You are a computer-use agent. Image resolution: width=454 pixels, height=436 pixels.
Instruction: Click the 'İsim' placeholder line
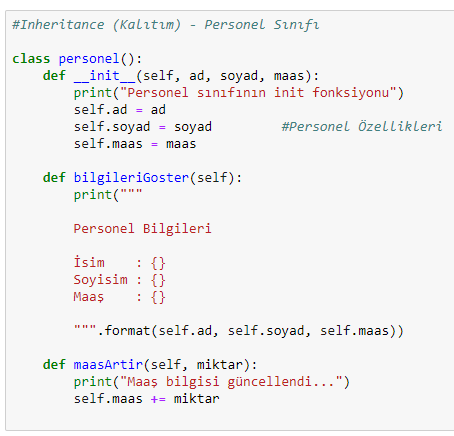[119, 263]
